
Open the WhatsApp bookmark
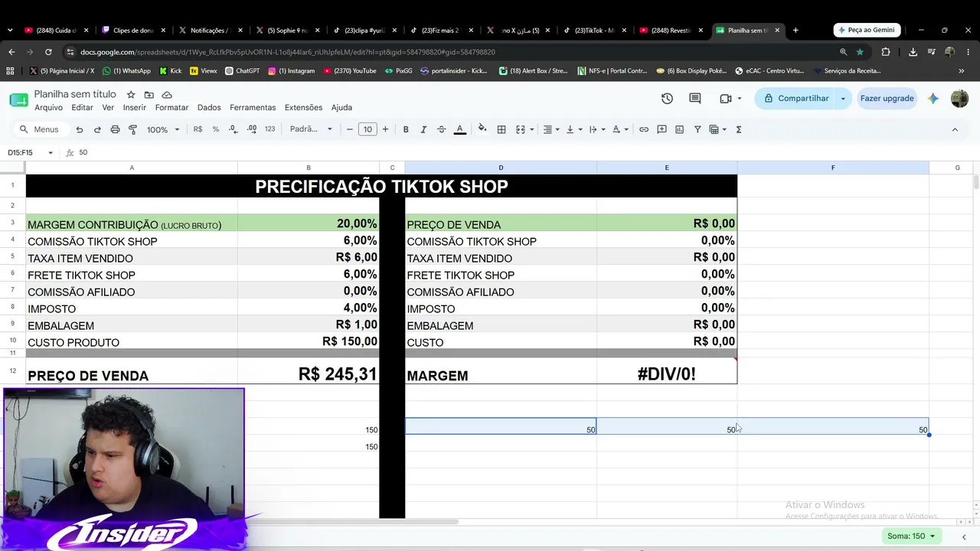pos(126,70)
